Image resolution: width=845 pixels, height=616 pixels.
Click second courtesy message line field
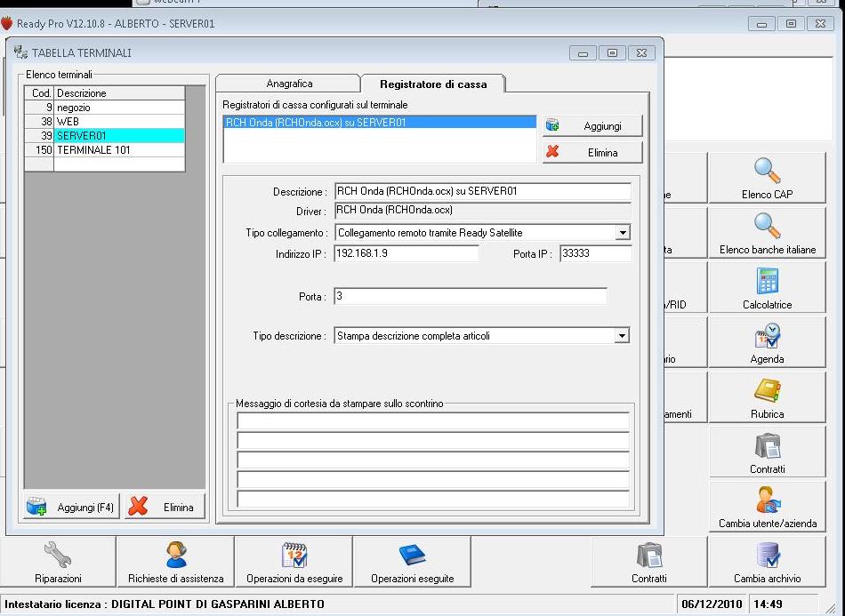click(433, 441)
